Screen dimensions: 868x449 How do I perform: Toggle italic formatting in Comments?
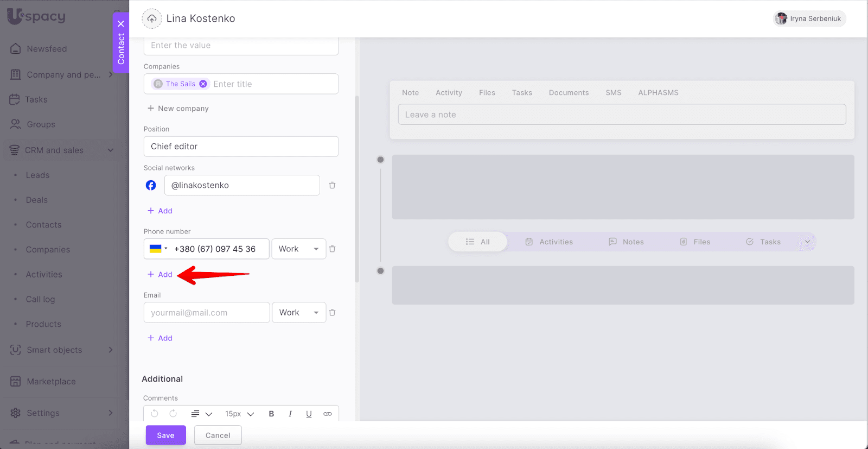click(x=290, y=414)
